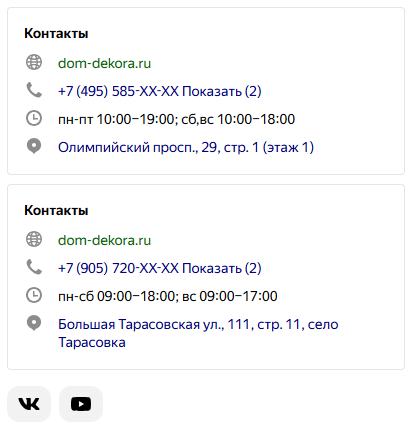
Task: Click the second Контакты heading
Action: (x=56, y=210)
